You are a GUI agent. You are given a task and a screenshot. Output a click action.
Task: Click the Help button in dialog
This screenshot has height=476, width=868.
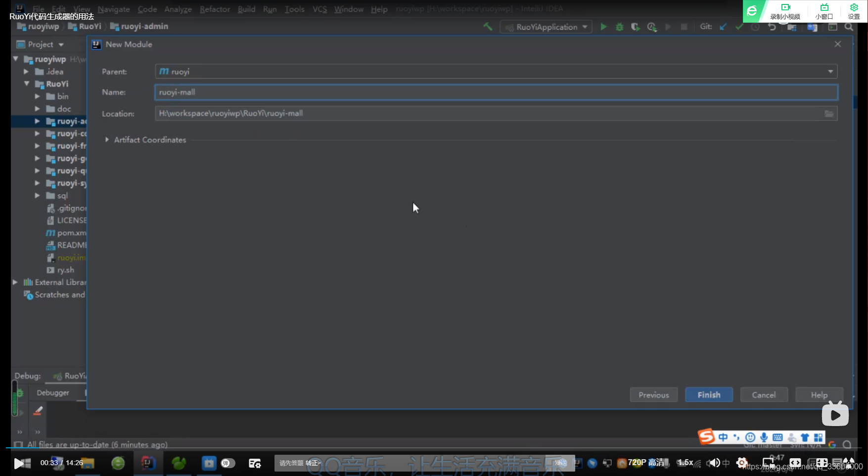point(819,395)
